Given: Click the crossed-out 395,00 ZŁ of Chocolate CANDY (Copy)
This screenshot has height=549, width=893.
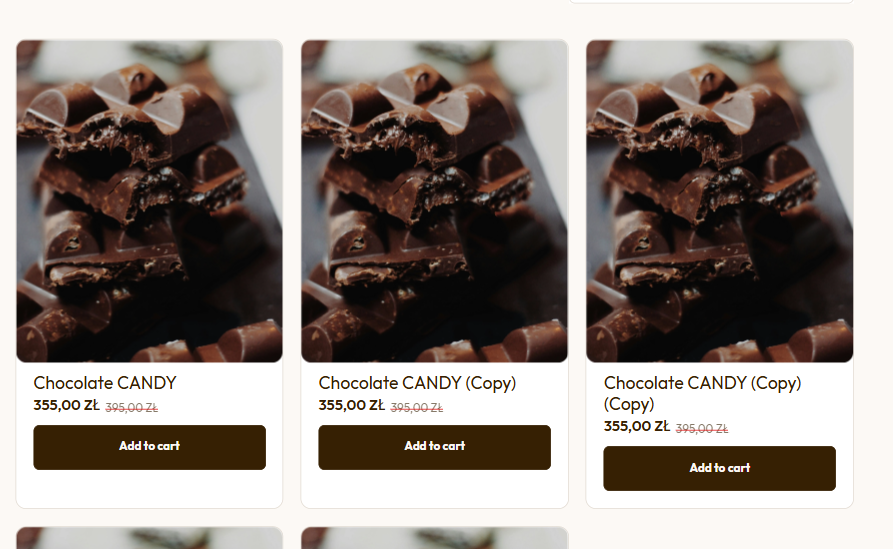Looking at the screenshot, I should 417,408.
